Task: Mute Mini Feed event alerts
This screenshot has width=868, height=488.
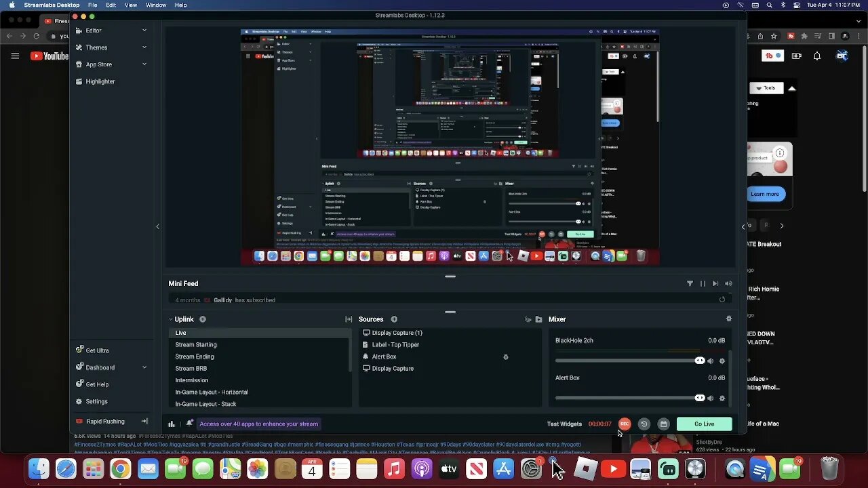Action: pyautogui.click(x=728, y=284)
